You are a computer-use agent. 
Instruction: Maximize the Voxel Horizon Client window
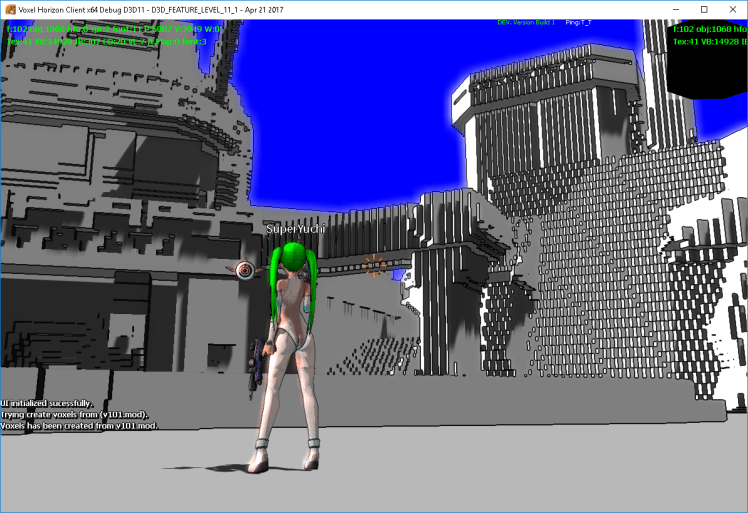pos(704,10)
